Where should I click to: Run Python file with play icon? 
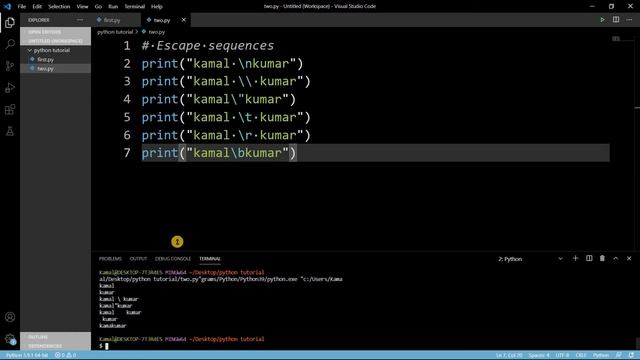coord(602,20)
